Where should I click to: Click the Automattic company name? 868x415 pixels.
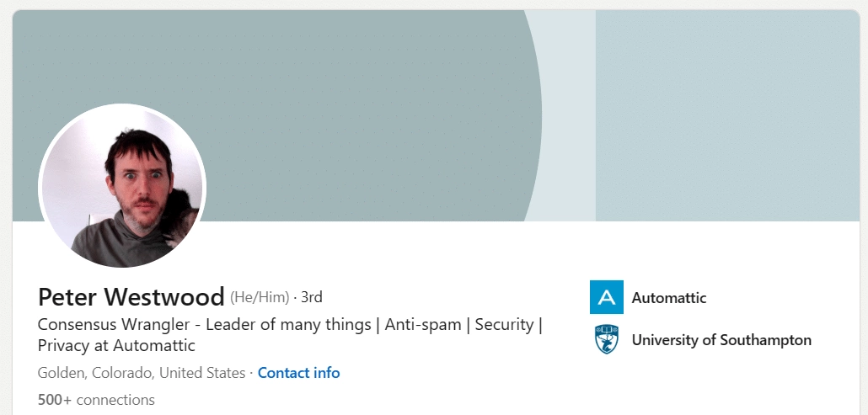pyautogui.click(x=669, y=298)
